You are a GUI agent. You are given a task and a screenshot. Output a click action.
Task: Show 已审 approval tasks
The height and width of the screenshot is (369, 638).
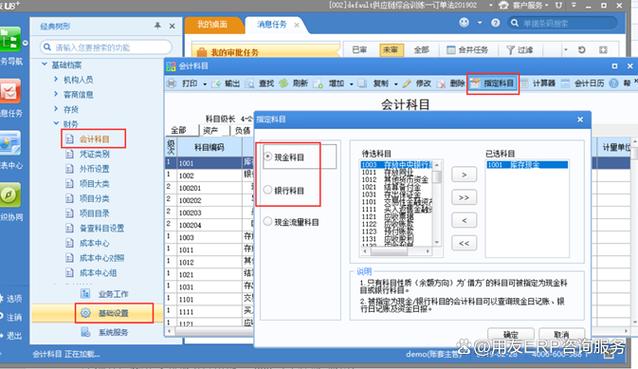point(360,50)
